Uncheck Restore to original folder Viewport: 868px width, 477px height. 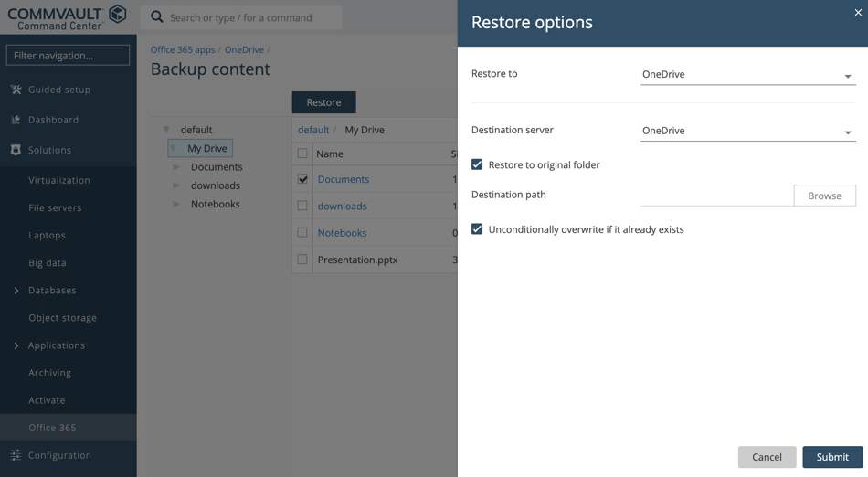[x=477, y=164]
